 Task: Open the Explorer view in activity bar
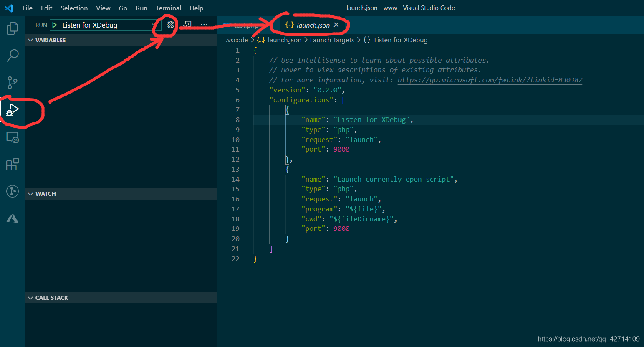click(x=13, y=28)
